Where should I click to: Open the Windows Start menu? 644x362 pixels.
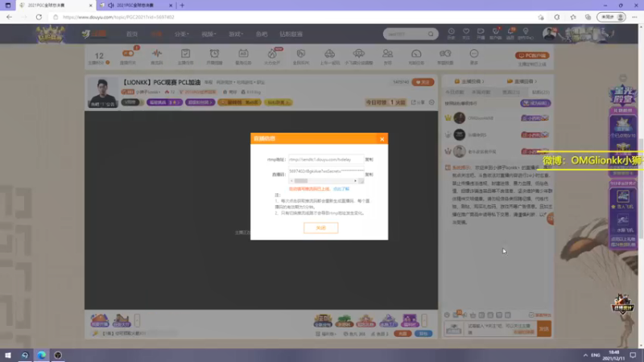point(7,355)
